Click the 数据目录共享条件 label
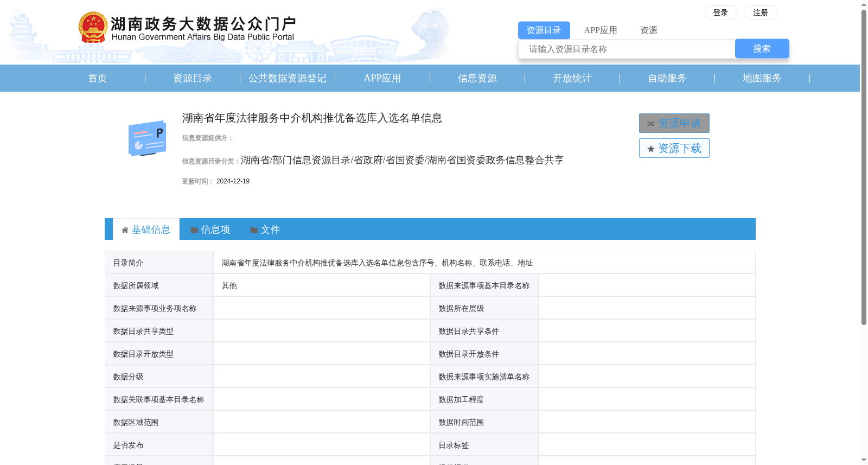This screenshot has width=868, height=465. (x=469, y=331)
